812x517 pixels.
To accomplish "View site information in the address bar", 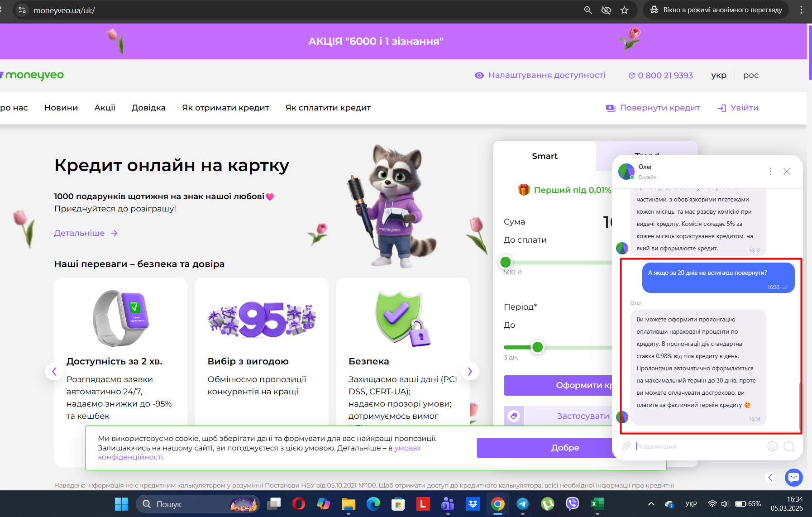I will coord(22,10).
